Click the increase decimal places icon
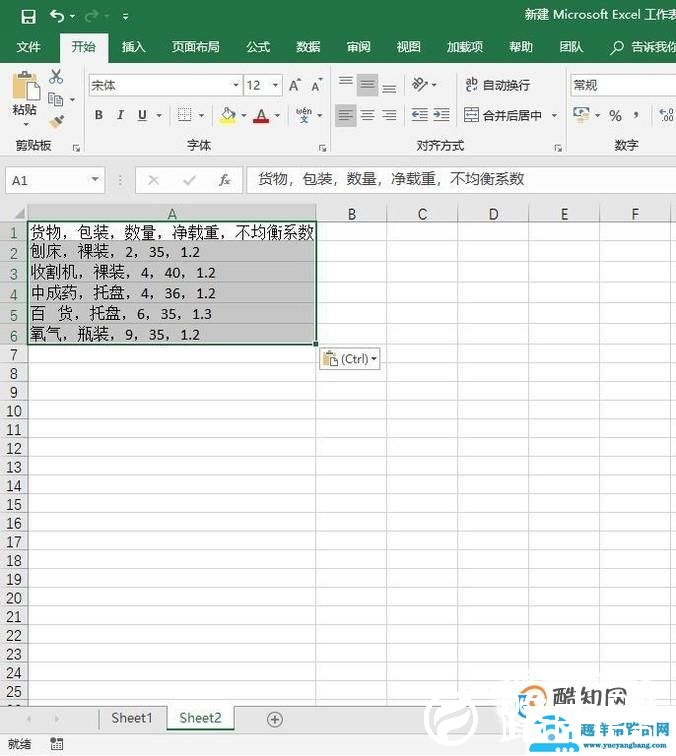Image resolution: width=676 pixels, height=756 pixels. 667,115
